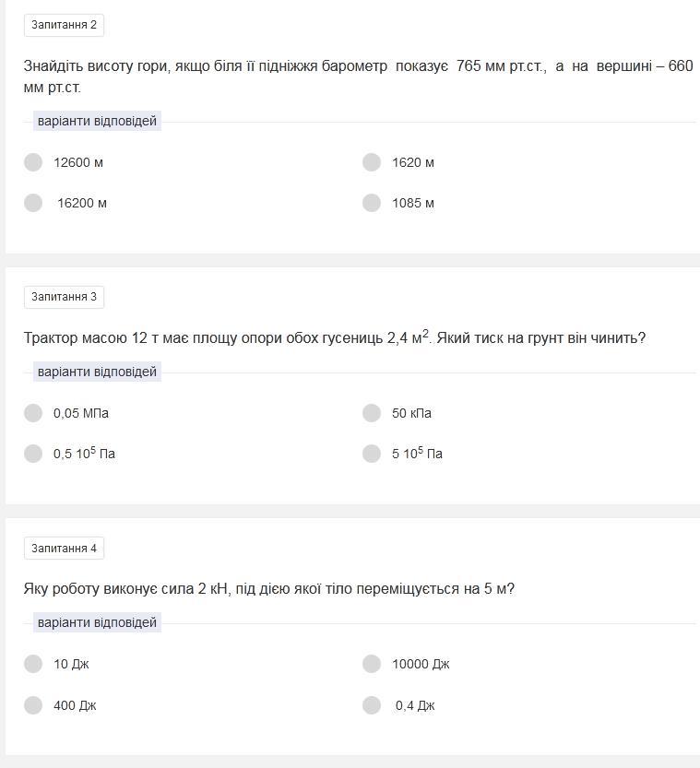Click the tractor pressure question text
Screen dimensions: 700x768
click(334, 338)
